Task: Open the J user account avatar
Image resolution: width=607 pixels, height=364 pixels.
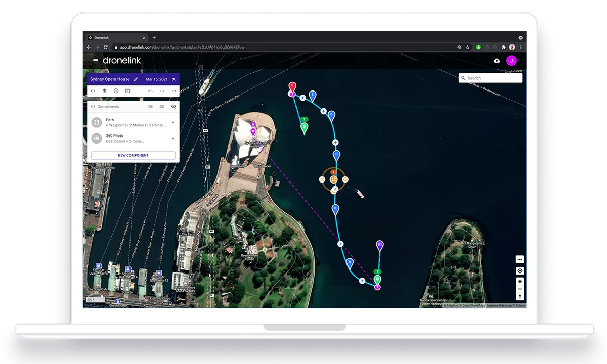Action: (512, 61)
